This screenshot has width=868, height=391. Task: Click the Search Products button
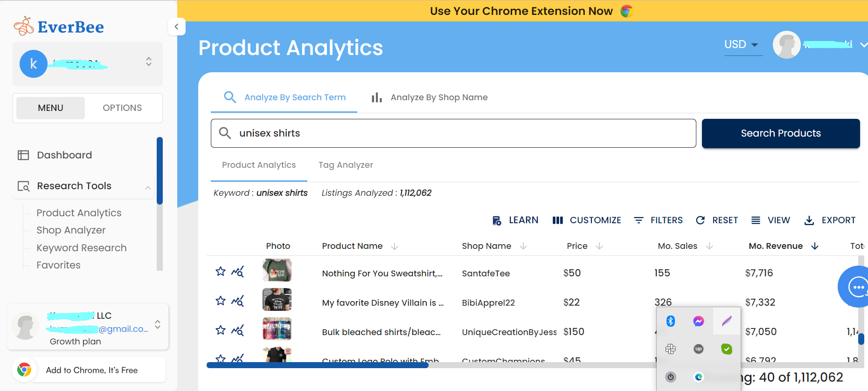[780, 133]
